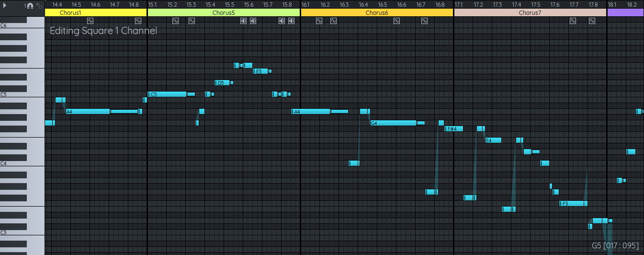This screenshot has width=644, height=255.
Task: Select the purple pattern header after Chorus7
Action: click(x=626, y=12)
